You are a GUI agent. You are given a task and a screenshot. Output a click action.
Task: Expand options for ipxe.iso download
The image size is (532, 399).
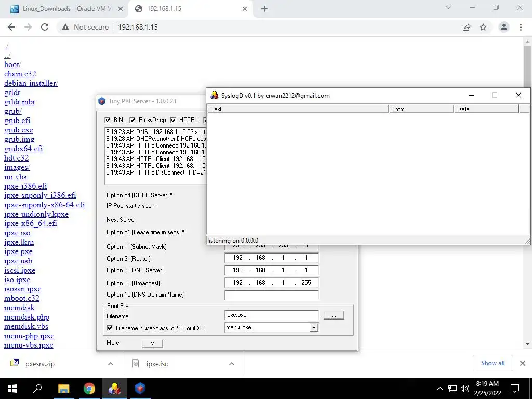232,364
